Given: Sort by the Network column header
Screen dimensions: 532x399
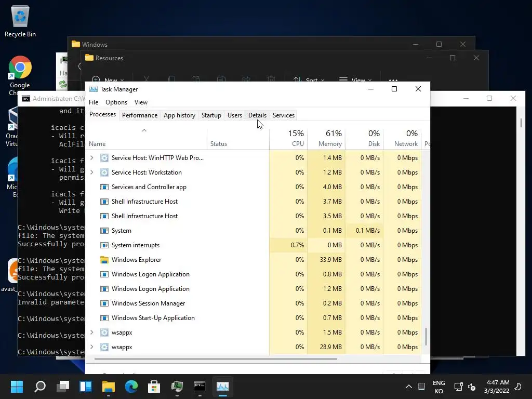Looking at the screenshot, I should 403,138.
